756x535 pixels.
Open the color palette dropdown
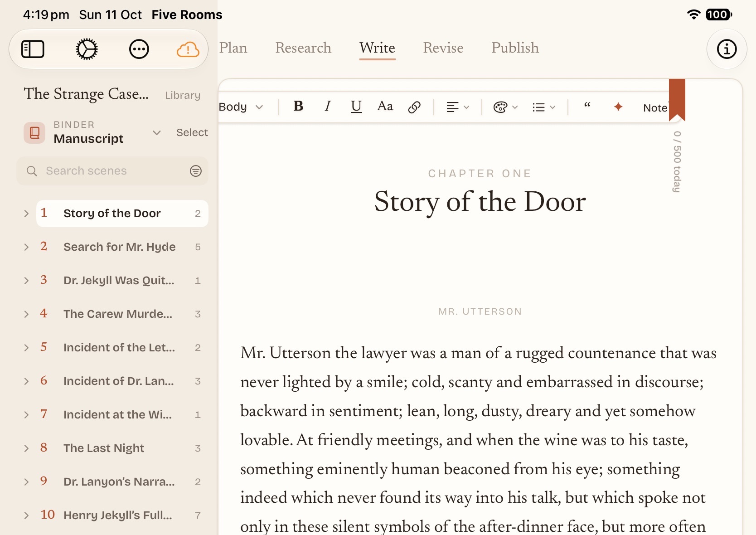tap(505, 107)
